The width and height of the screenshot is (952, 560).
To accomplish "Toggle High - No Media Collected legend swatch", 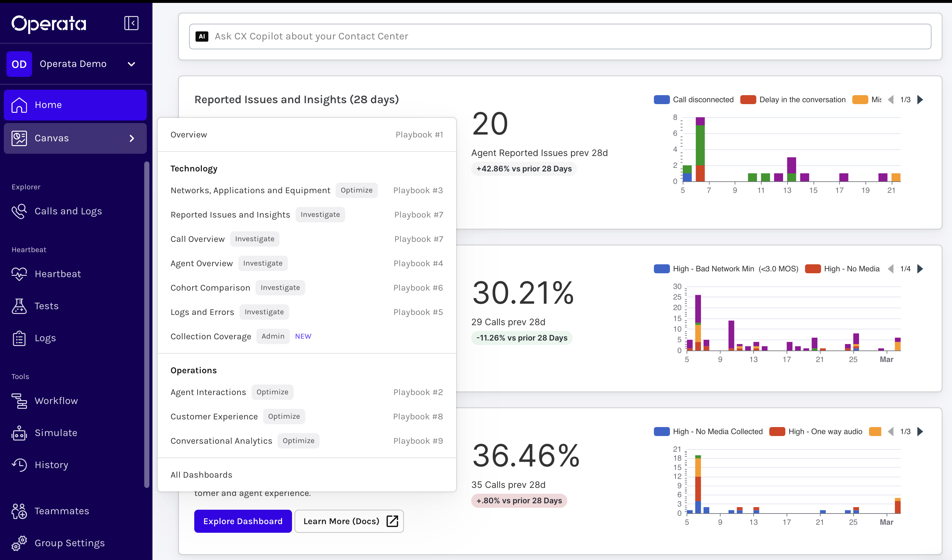I will tap(662, 432).
